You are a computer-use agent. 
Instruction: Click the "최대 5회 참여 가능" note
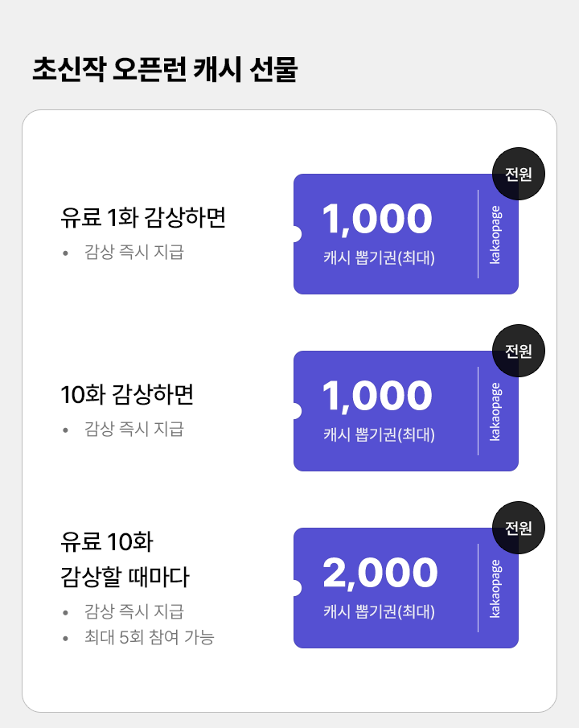pyautogui.click(x=149, y=638)
